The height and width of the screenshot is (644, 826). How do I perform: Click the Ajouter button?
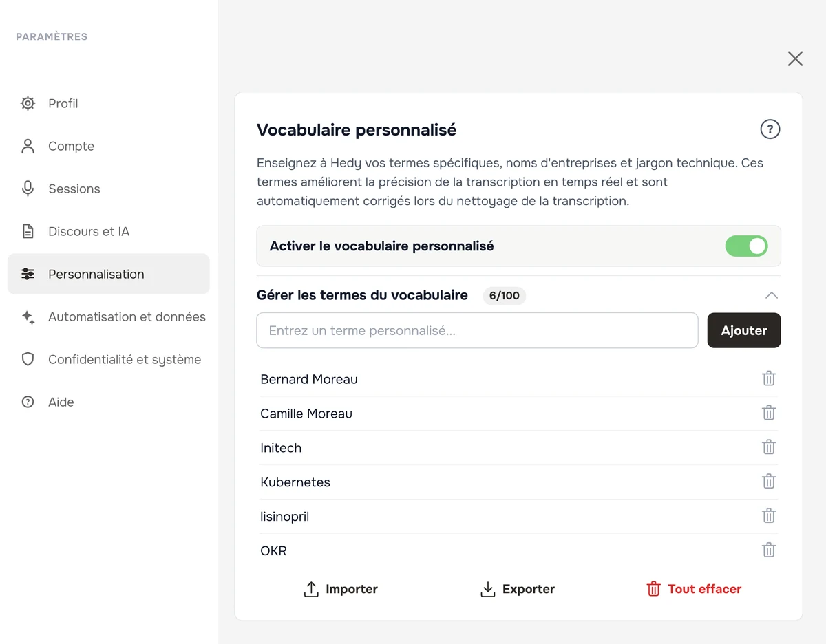coord(744,330)
